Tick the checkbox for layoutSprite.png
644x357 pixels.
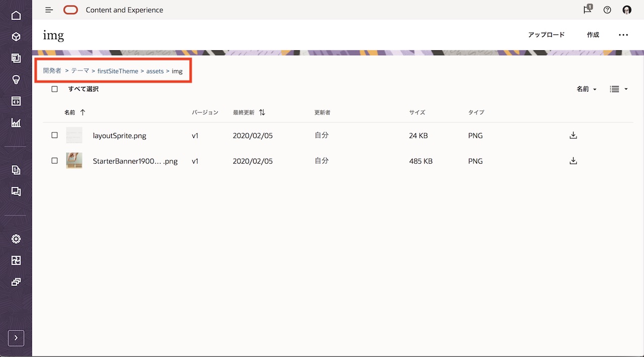tap(55, 135)
